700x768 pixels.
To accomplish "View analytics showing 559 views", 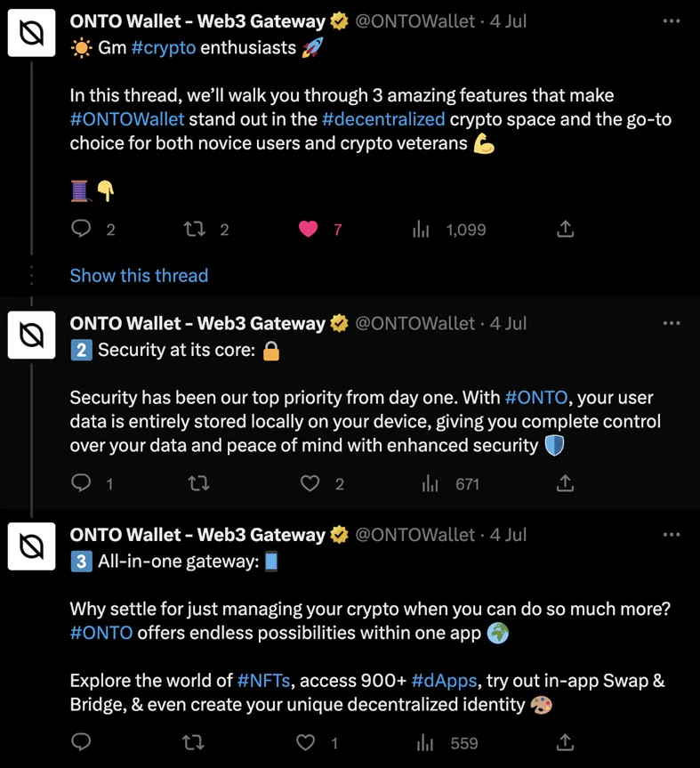I will click(x=426, y=742).
